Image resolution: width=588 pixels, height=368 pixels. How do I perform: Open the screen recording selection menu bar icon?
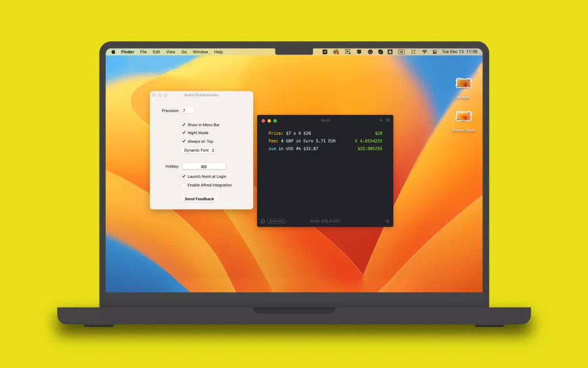pyautogui.click(x=347, y=52)
